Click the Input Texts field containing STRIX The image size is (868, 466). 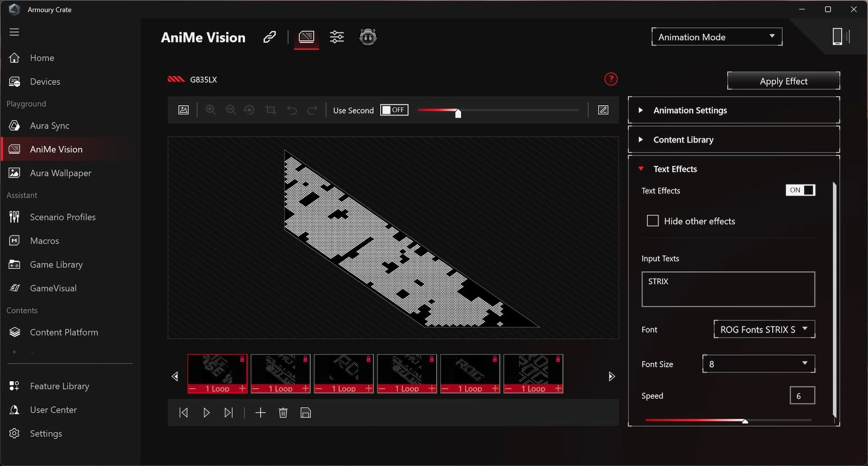coord(728,289)
